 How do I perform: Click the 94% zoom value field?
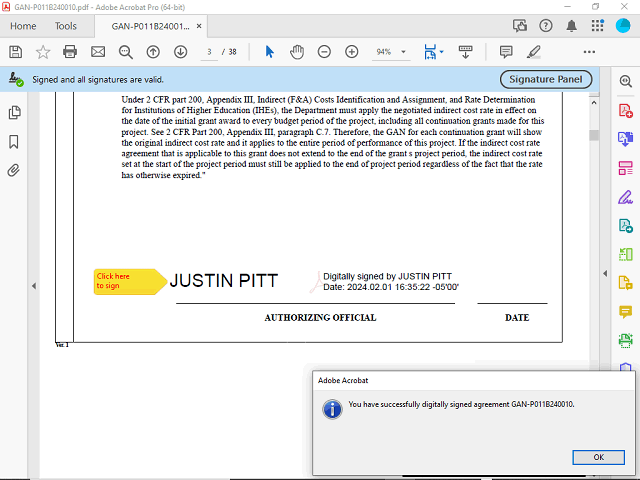click(384, 52)
